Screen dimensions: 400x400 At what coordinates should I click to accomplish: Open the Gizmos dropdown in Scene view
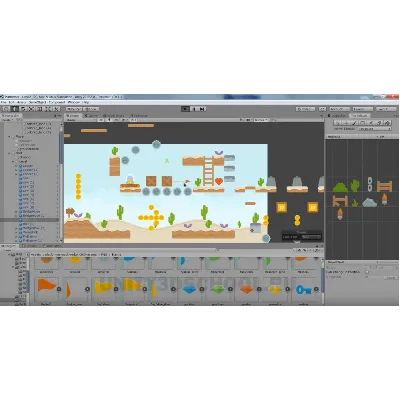point(261,120)
